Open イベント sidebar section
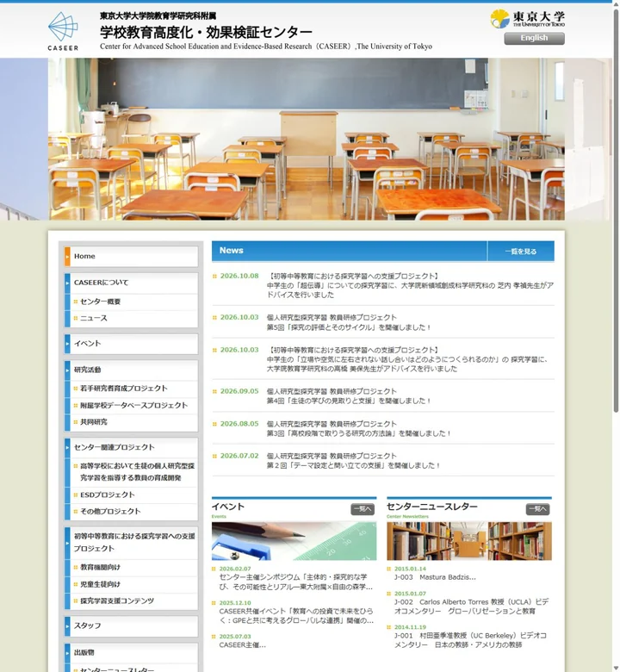Image resolution: width=620 pixels, height=672 pixels. point(131,344)
